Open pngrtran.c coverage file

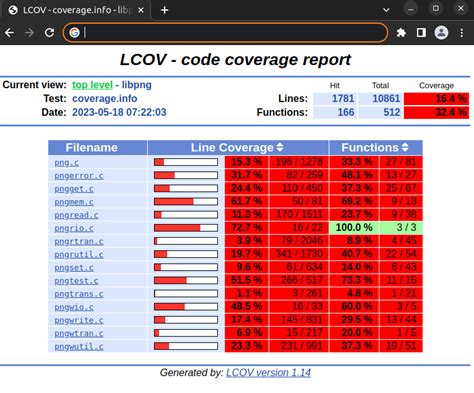pos(79,242)
